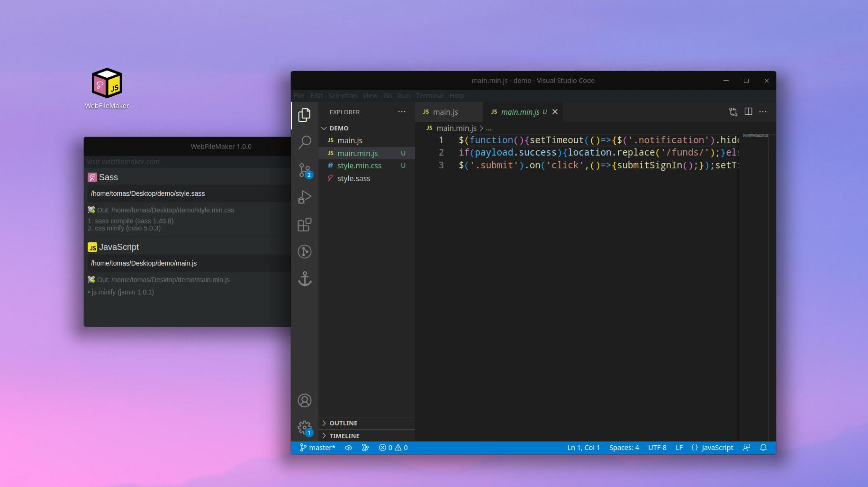Expand the TIMELINE section
This screenshot has height=487, width=868.
(x=344, y=436)
